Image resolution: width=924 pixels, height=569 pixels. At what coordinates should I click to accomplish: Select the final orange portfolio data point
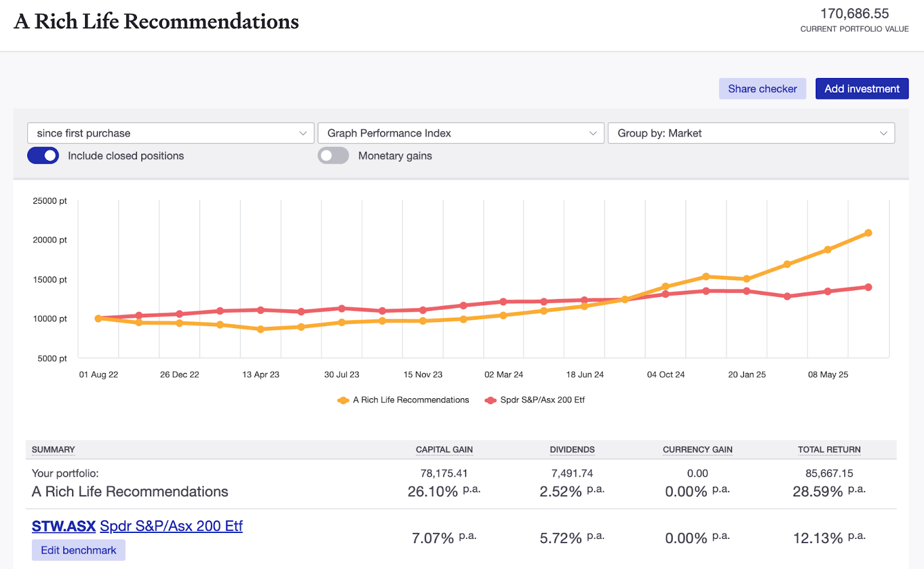click(x=868, y=233)
